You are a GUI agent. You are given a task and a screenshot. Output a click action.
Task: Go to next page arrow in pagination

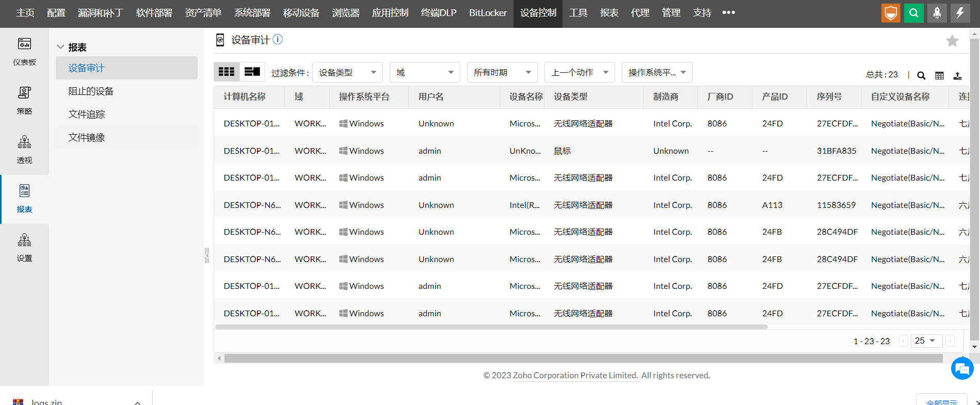(950, 341)
